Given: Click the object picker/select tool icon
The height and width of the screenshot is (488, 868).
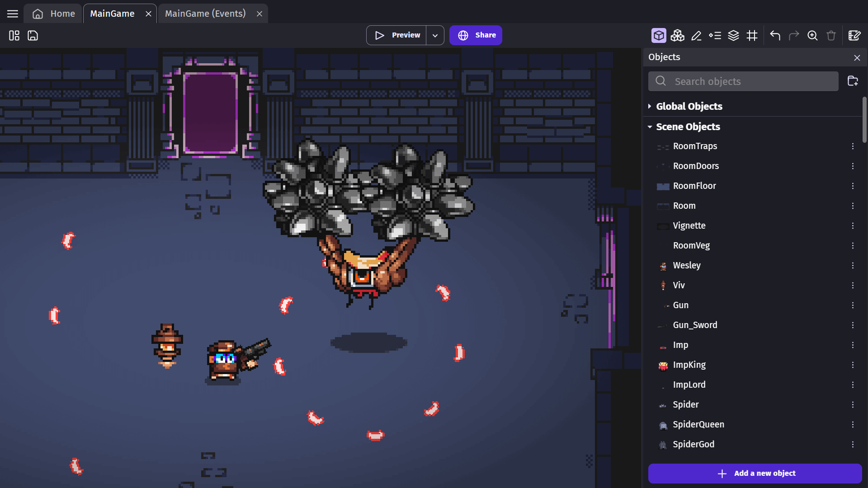Looking at the screenshot, I should (658, 36).
